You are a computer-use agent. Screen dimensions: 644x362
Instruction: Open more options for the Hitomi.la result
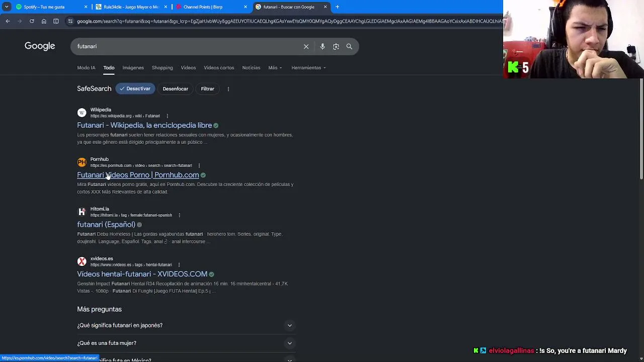point(179,215)
